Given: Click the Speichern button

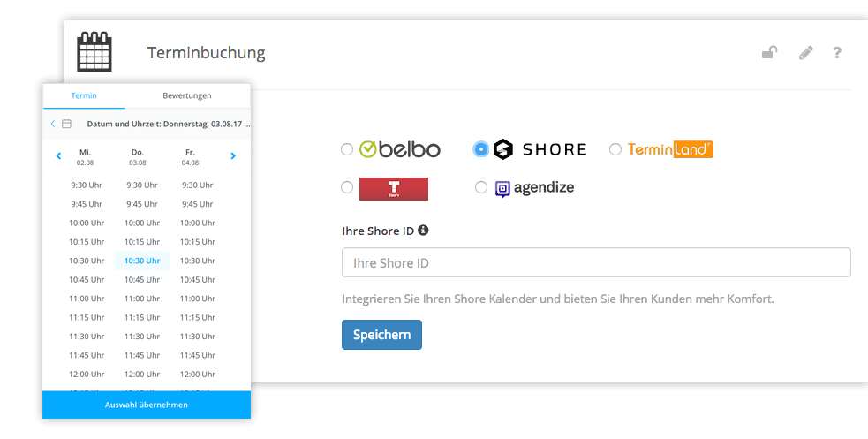Looking at the screenshot, I should [x=382, y=335].
